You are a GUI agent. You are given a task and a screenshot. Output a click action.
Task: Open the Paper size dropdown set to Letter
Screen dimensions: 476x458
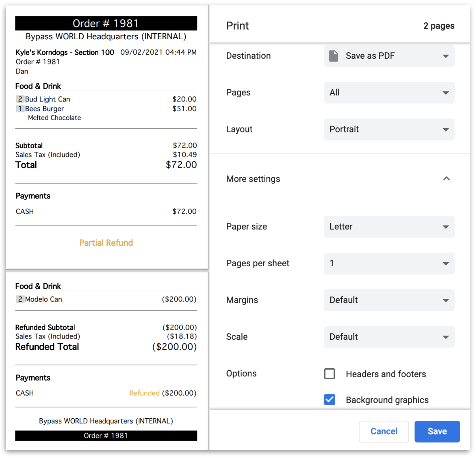389,227
